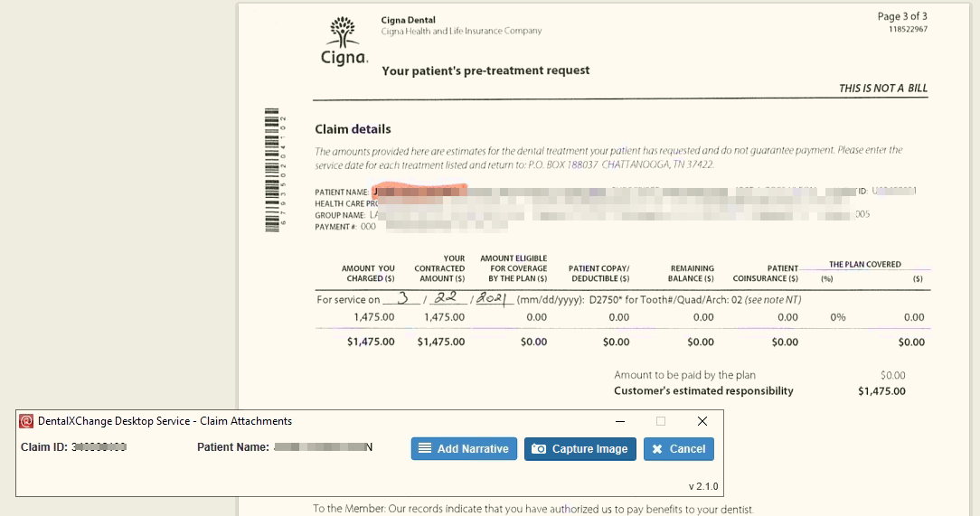Click the Capture Image button
Screen dimensions: 980x516
(x=580, y=448)
